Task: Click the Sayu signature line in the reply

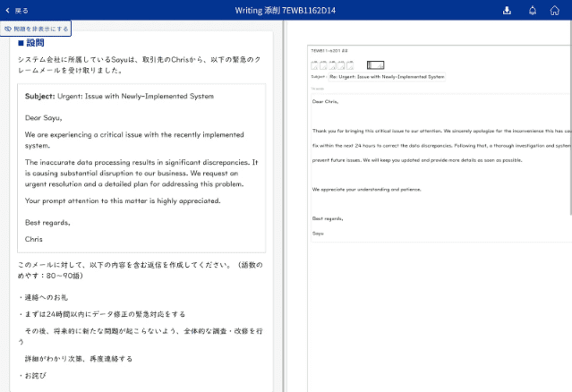Action: (x=319, y=233)
